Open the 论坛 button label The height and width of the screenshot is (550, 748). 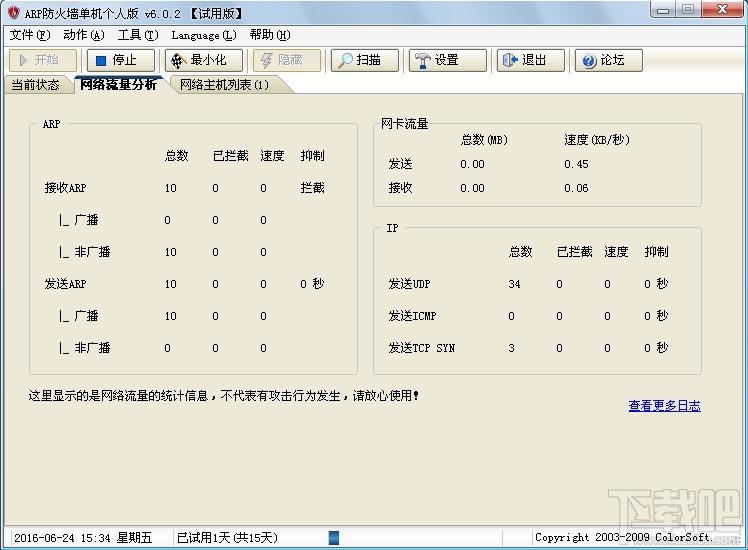(x=612, y=60)
